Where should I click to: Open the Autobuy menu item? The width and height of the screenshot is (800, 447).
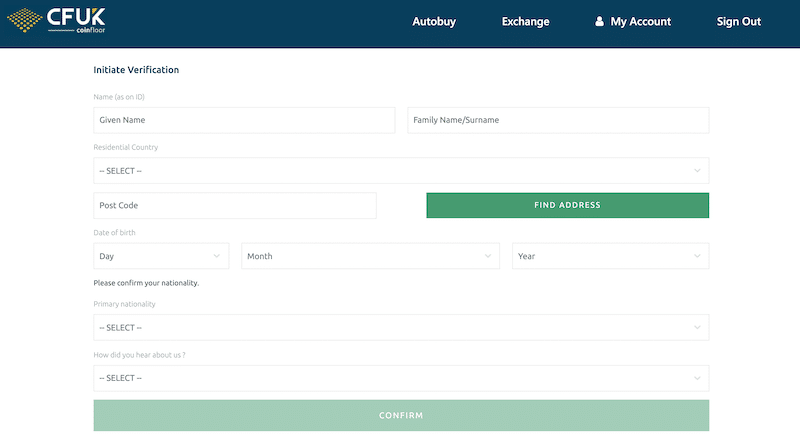point(434,21)
